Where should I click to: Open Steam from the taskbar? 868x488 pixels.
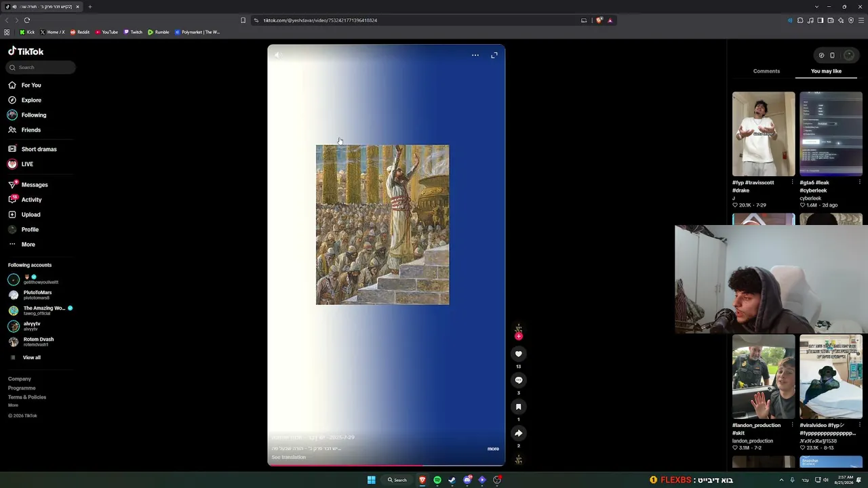[452, 480]
